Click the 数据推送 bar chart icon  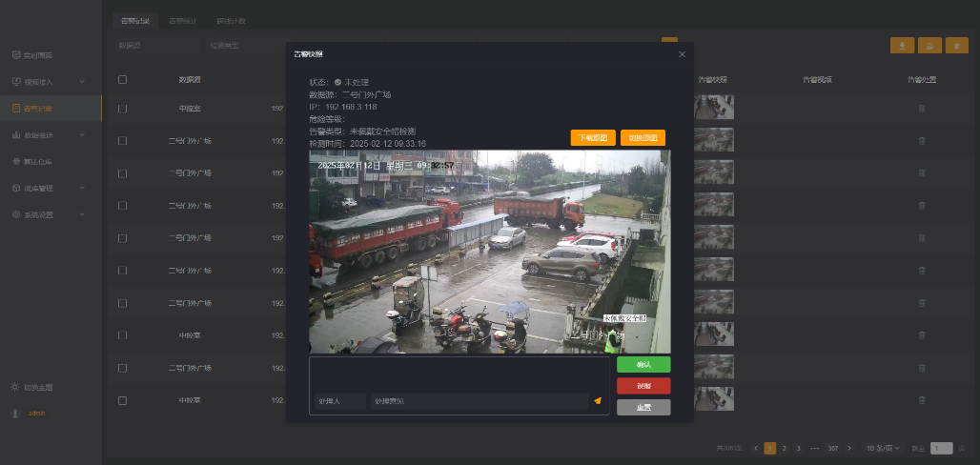[16, 134]
